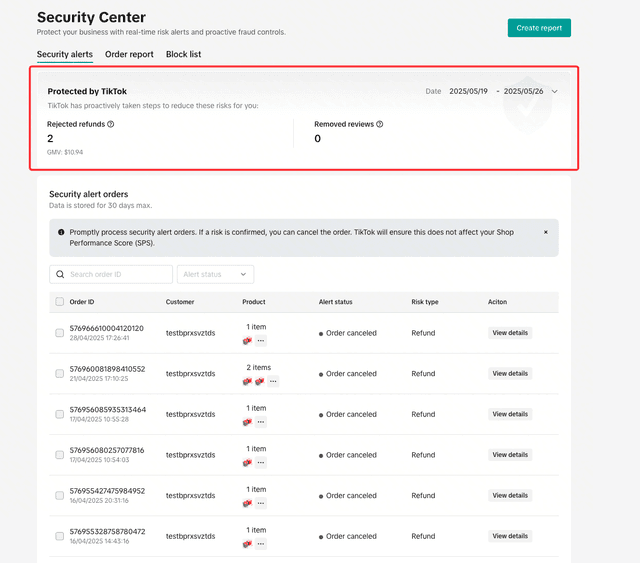This screenshot has width=640, height=563.
Task: Check the box for order 576955328758780472
Action: 60,536
